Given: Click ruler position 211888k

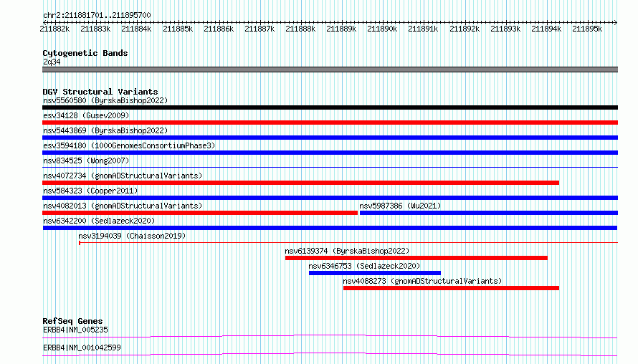Looking at the screenshot, I should pyautogui.click(x=300, y=29).
